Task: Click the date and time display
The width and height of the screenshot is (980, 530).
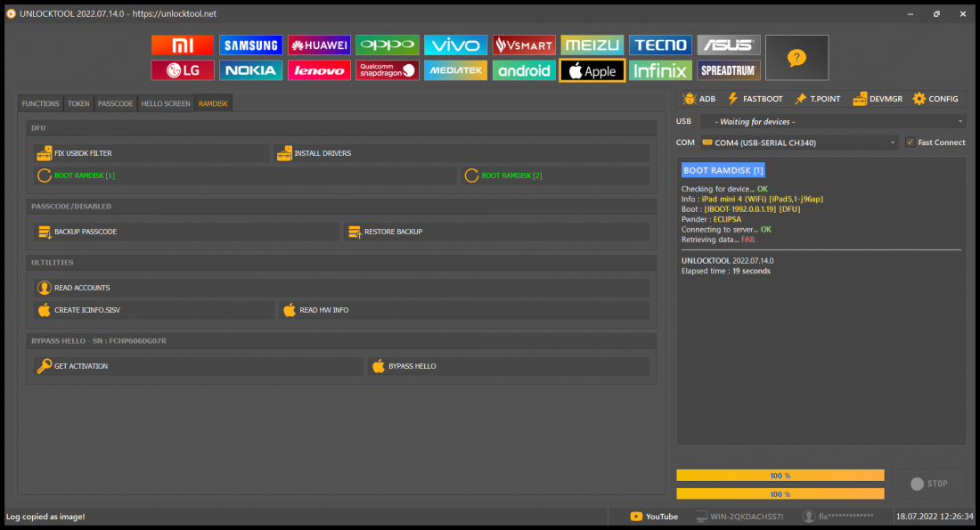Action: pyautogui.click(x=935, y=517)
